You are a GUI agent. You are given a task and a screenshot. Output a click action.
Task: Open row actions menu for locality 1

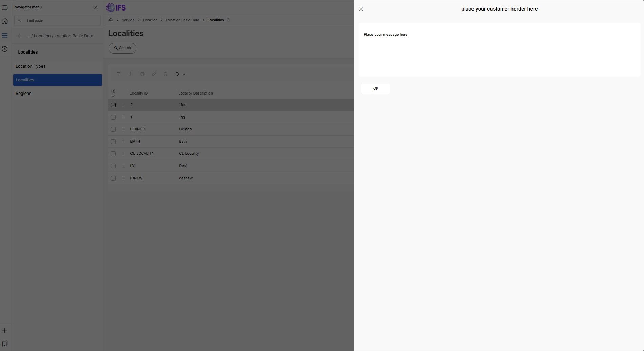coord(123,117)
